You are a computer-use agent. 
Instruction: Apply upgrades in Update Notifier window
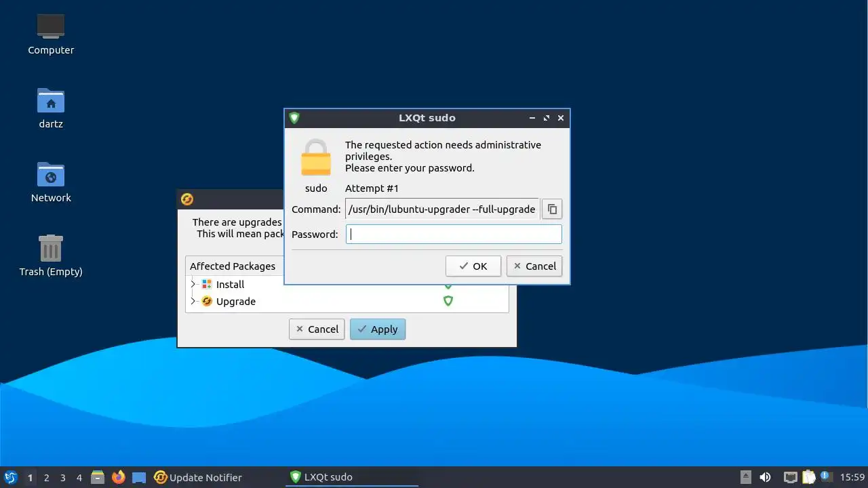pyautogui.click(x=378, y=329)
